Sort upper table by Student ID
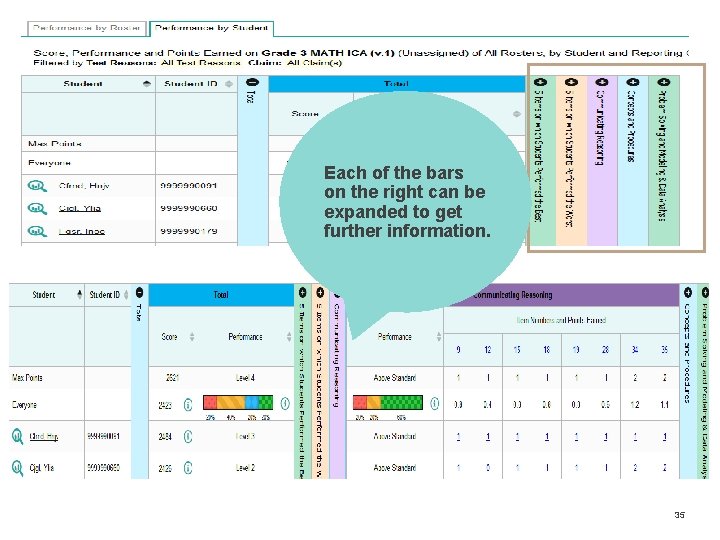The image size is (720, 540). pos(229,84)
